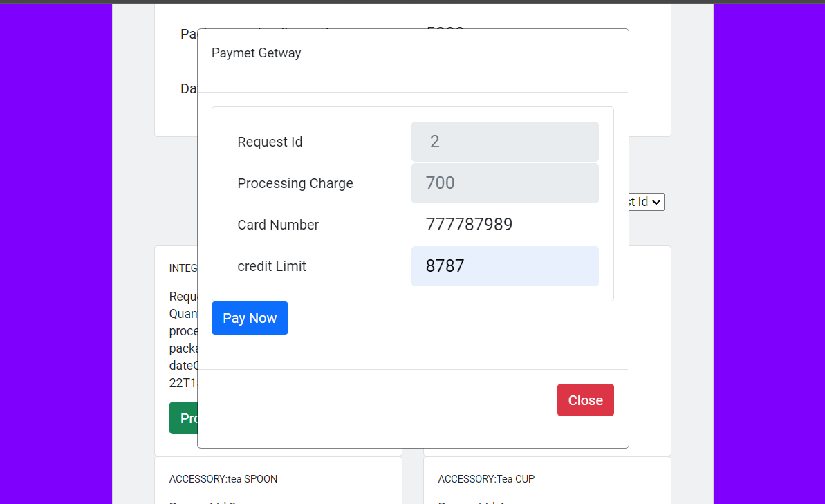Click the Request Id label in the form
825x504 pixels.
click(x=270, y=142)
